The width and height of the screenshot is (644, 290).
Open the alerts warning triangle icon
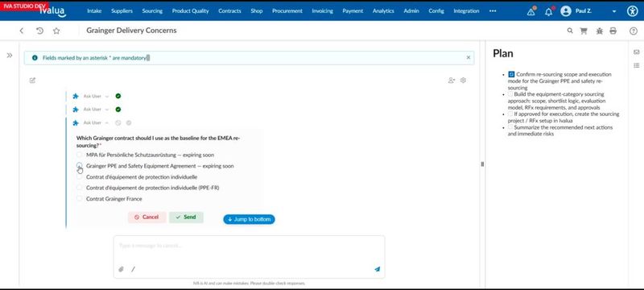[531, 11]
